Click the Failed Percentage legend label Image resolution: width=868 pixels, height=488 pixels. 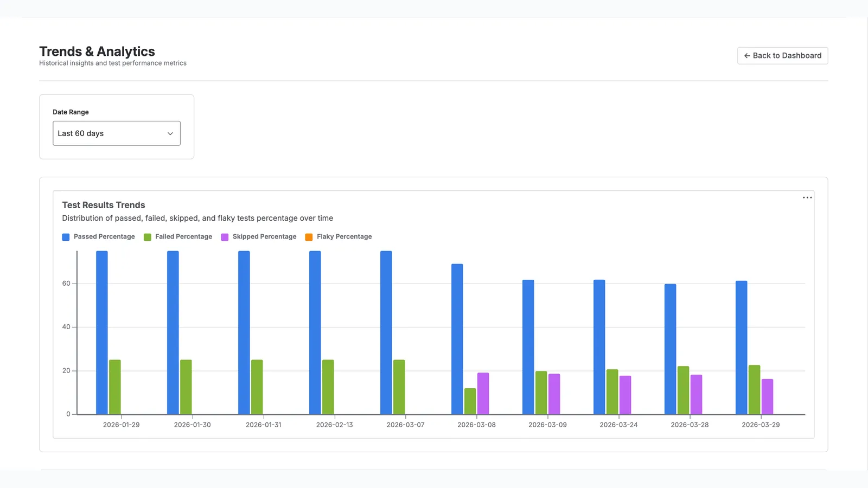pos(183,236)
